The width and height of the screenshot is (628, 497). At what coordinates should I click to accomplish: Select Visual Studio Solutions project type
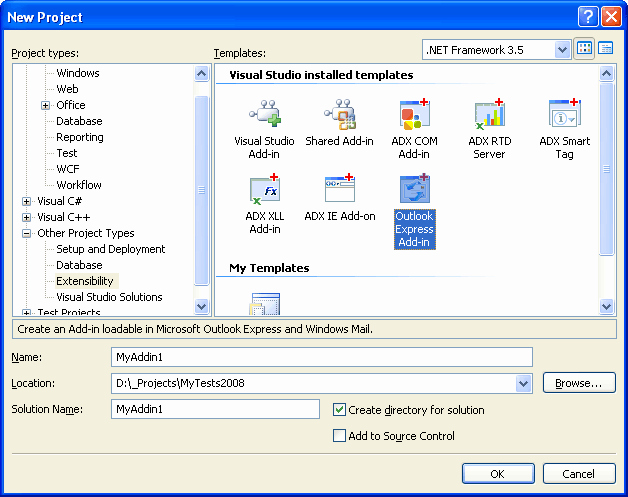pos(109,297)
